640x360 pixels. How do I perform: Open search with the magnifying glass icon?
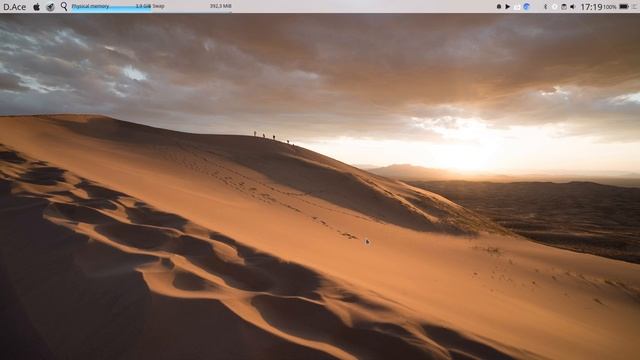64,6
